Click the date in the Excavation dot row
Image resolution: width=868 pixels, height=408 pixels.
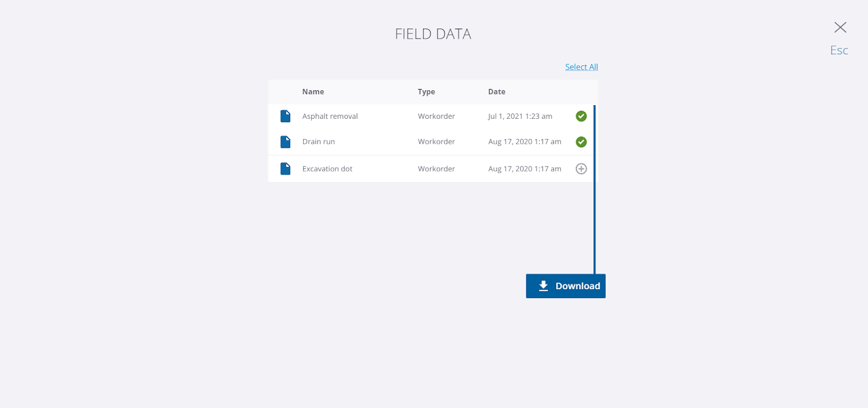[x=525, y=168]
